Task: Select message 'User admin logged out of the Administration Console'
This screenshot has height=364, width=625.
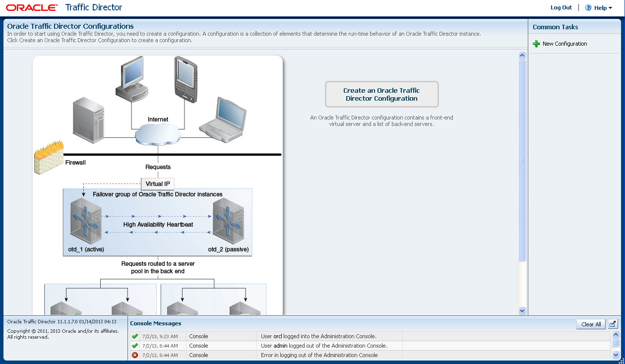Action: 324,346
